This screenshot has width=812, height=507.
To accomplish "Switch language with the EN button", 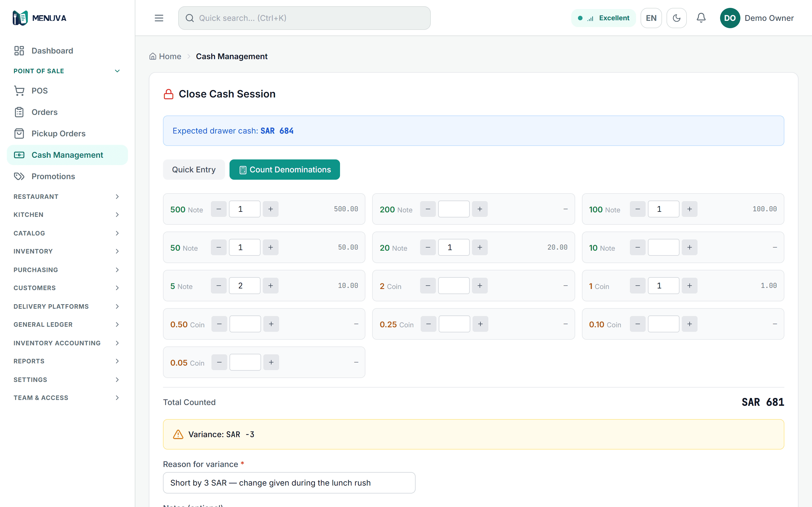I will tap(651, 18).
